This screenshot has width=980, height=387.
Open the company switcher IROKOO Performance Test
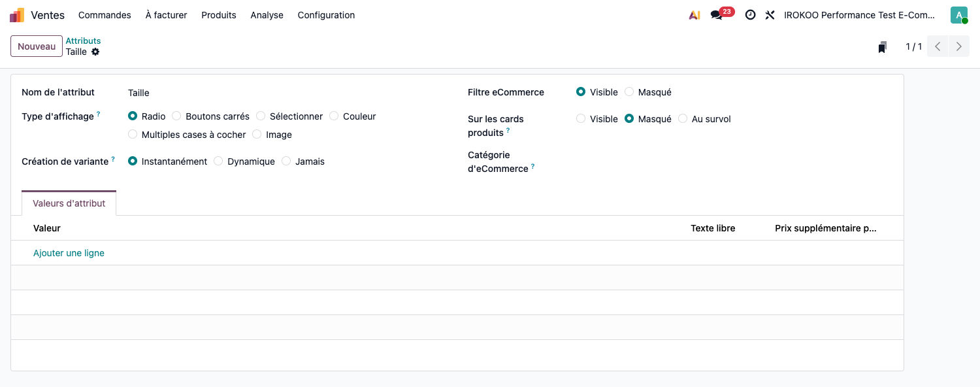[x=859, y=15]
